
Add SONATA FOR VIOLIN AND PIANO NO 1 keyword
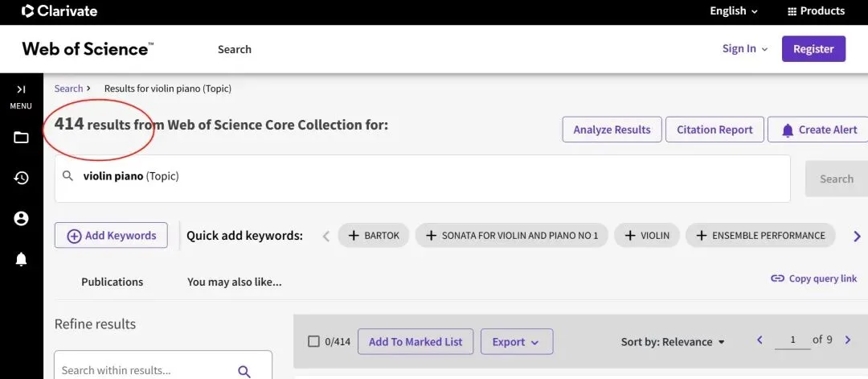click(511, 236)
